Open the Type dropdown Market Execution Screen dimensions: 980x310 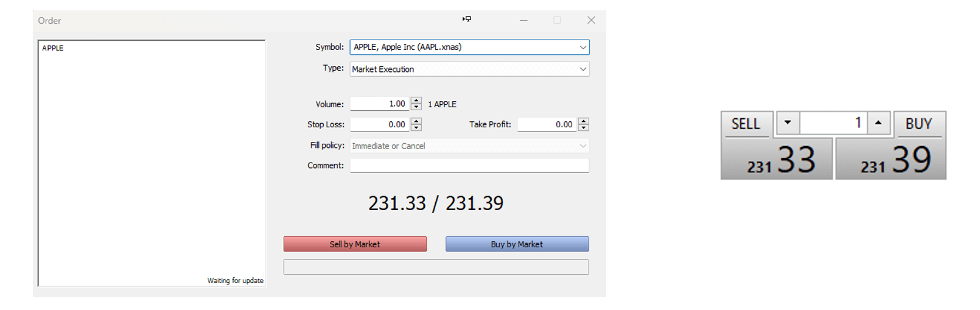pyautogui.click(x=469, y=69)
